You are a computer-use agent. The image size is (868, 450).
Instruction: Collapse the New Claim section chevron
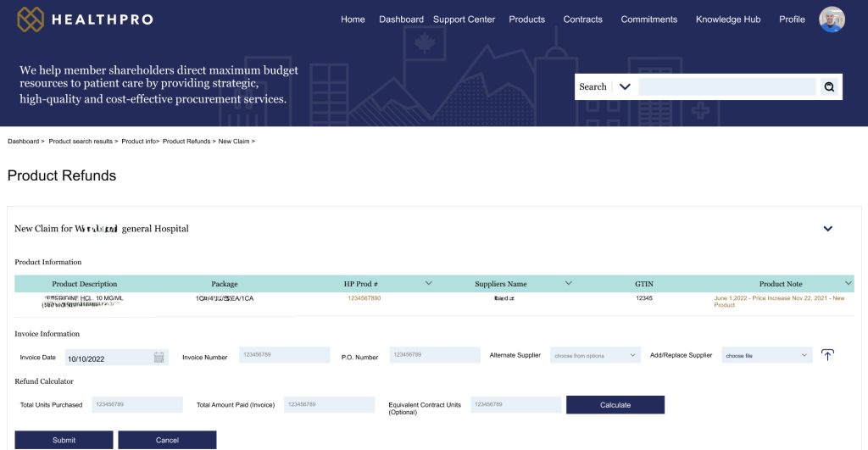[x=827, y=229]
